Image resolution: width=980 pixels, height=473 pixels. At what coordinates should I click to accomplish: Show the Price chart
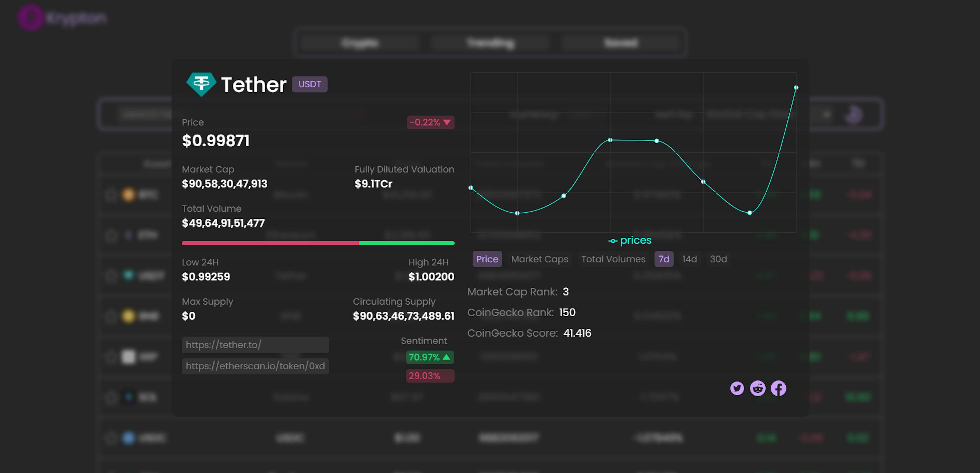(x=487, y=259)
